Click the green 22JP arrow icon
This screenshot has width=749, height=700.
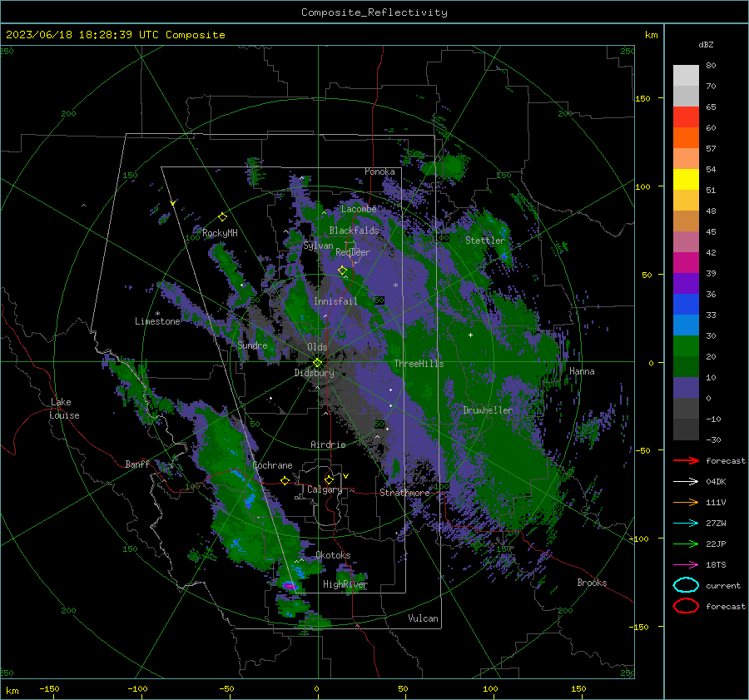pos(686,544)
